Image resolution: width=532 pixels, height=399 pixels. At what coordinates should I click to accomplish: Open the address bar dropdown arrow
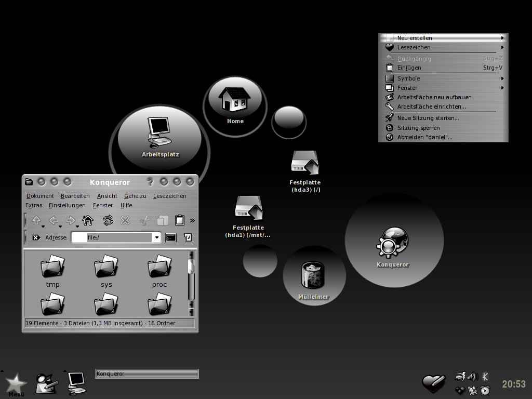pyautogui.click(x=157, y=237)
